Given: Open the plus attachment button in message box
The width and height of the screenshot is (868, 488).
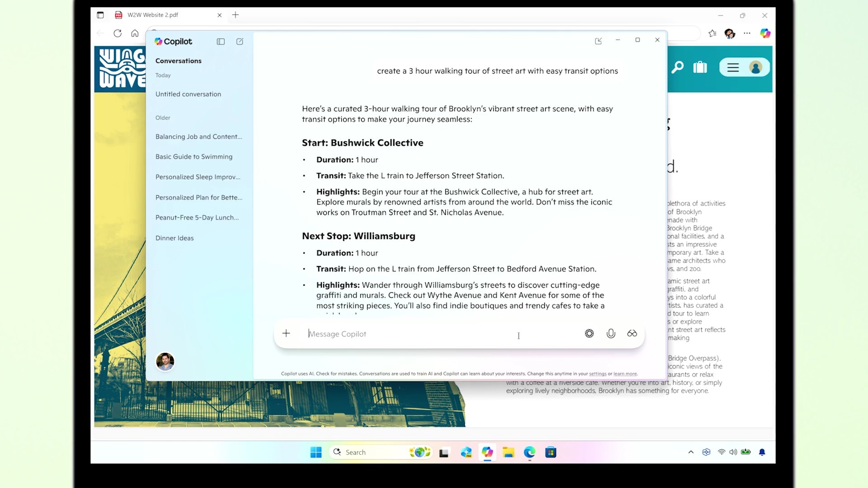Looking at the screenshot, I should pyautogui.click(x=286, y=333).
